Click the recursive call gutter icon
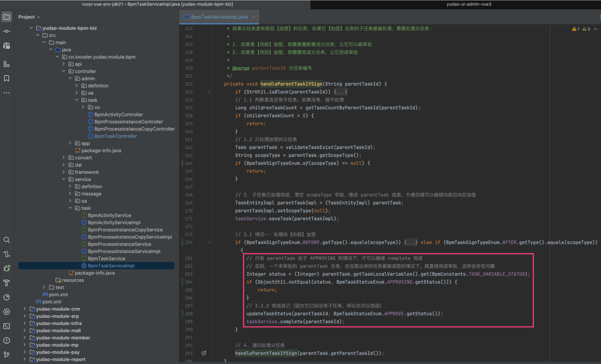The width and height of the screenshot is (601, 364). pos(204,353)
